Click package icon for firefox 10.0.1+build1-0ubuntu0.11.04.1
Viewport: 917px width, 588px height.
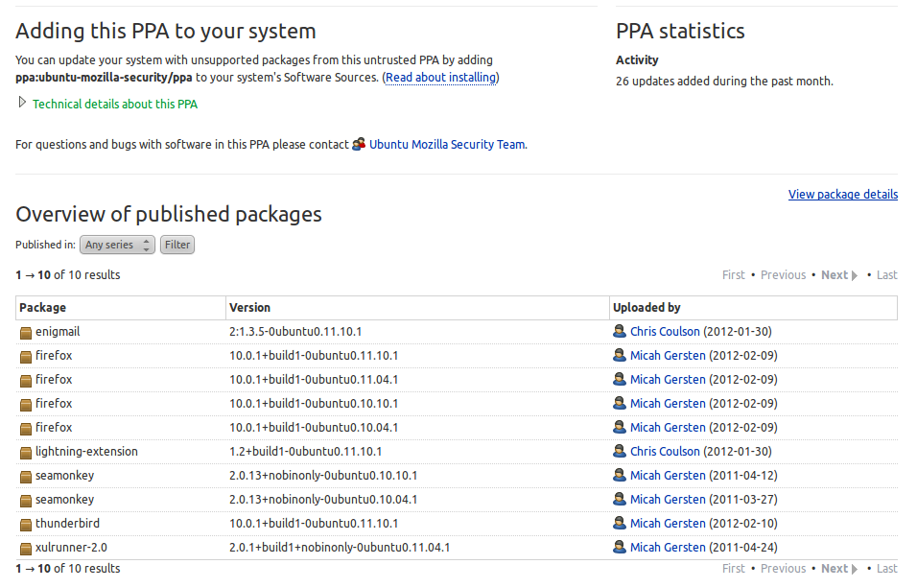click(26, 381)
